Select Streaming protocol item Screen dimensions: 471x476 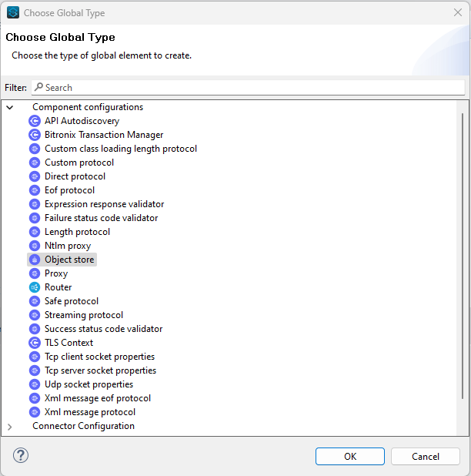[83, 315]
